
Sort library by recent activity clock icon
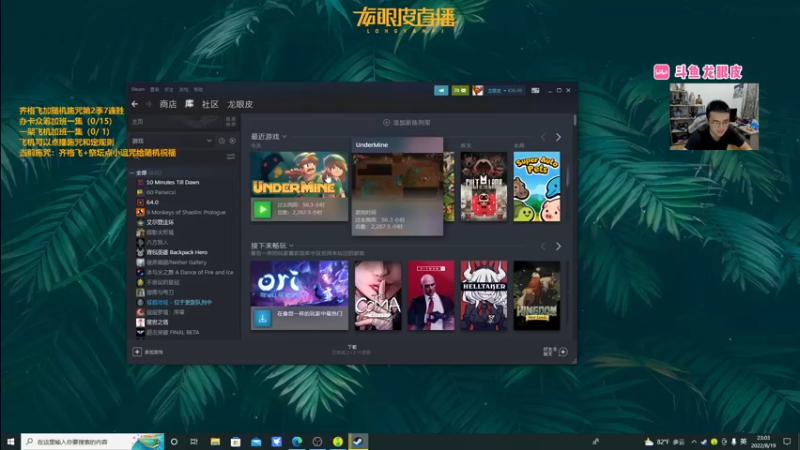pyautogui.click(x=222, y=141)
